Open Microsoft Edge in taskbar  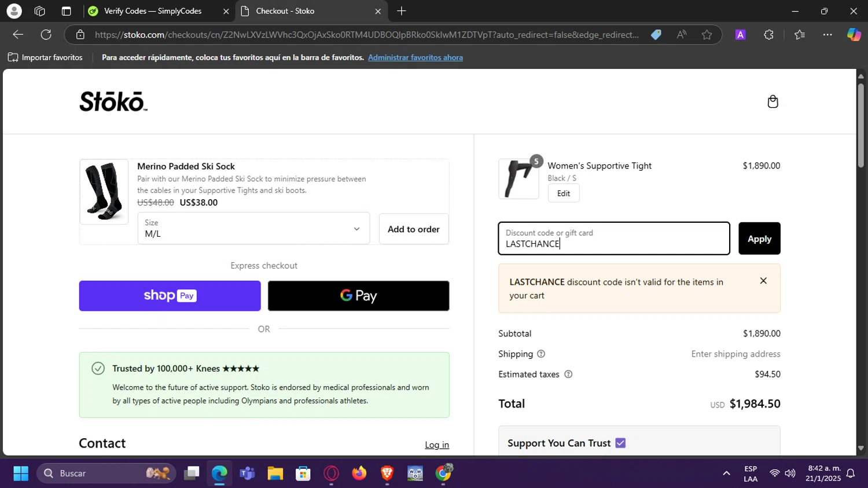pos(219,474)
